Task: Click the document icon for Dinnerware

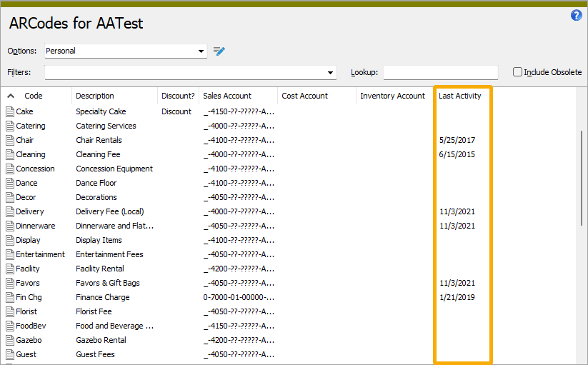Action: click(10, 226)
